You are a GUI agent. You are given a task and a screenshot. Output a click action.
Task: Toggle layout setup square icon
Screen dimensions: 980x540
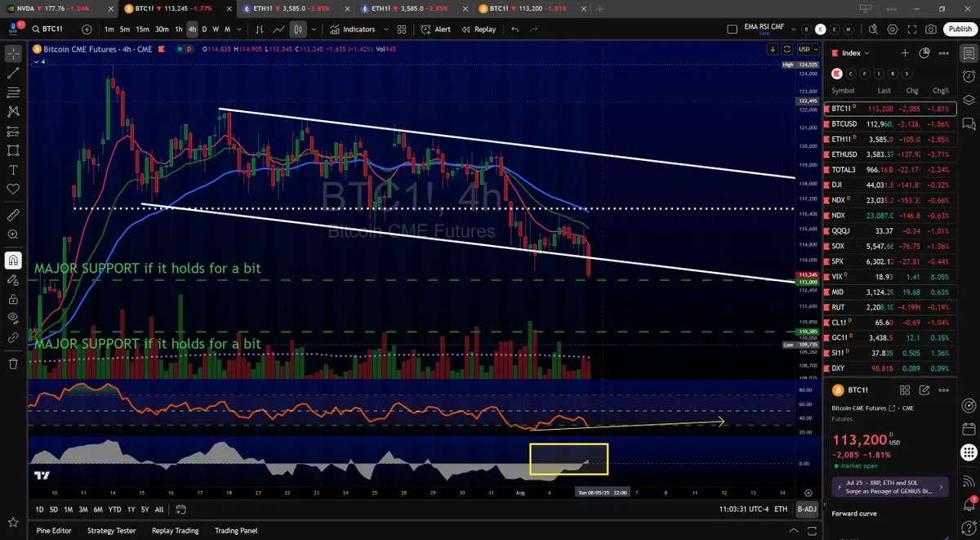732,29
